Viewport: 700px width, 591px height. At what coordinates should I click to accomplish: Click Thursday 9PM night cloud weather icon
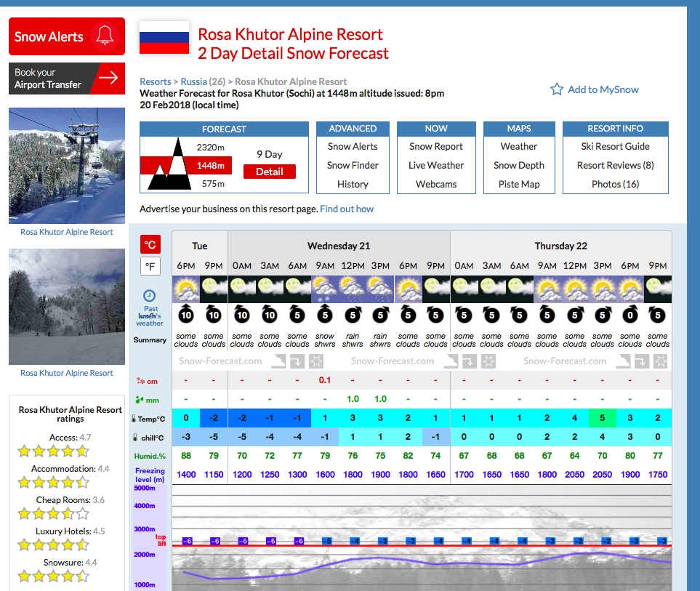(658, 289)
